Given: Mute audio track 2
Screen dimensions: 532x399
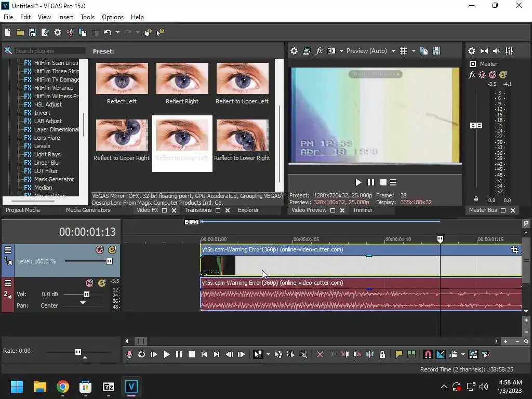Looking at the screenshot, I should [89, 283].
